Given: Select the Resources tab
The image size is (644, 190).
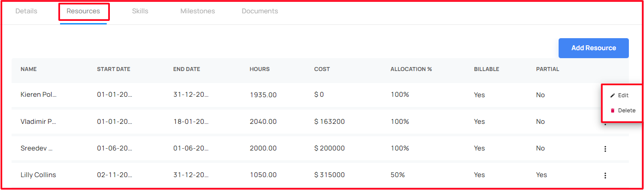Looking at the screenshot, I should 83,11.
